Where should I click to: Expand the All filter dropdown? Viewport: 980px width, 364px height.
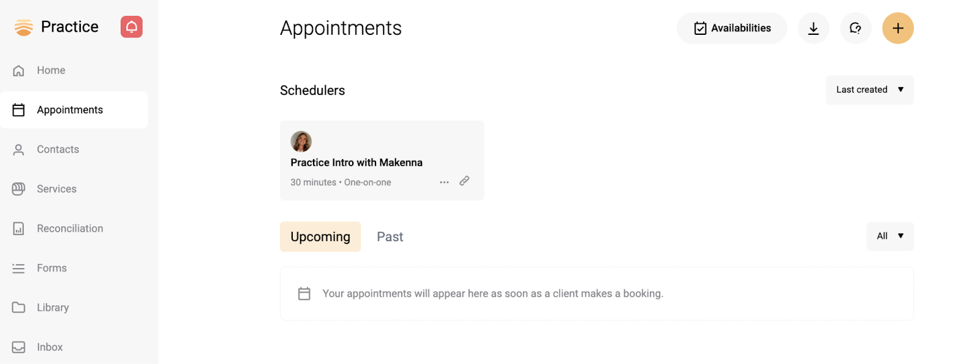click(890, 236)
